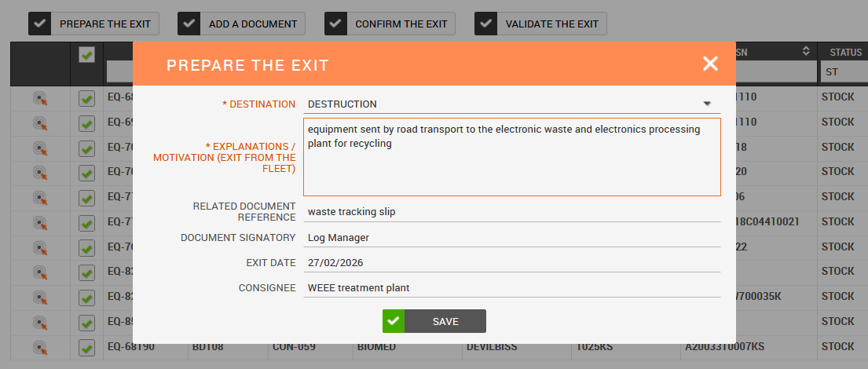Image resolution: width=868 pixels, height=369 pixels.
Task: Click the view-details icon for row EQ-68190
Action: [40, 346]
